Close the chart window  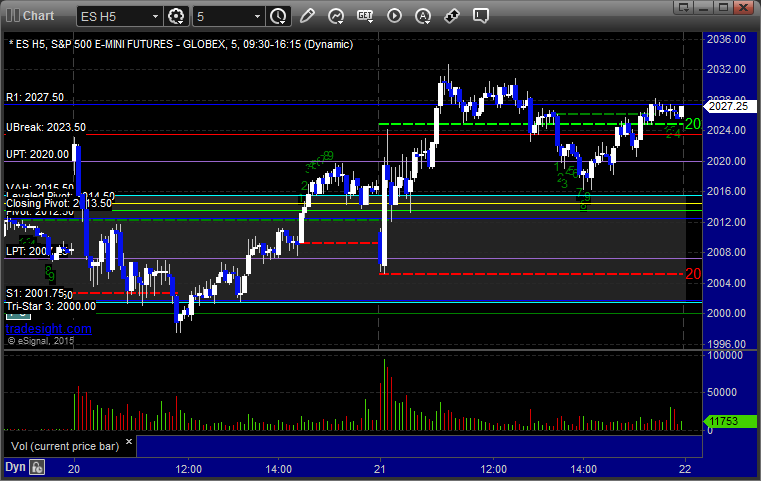(x=743, y=7)
